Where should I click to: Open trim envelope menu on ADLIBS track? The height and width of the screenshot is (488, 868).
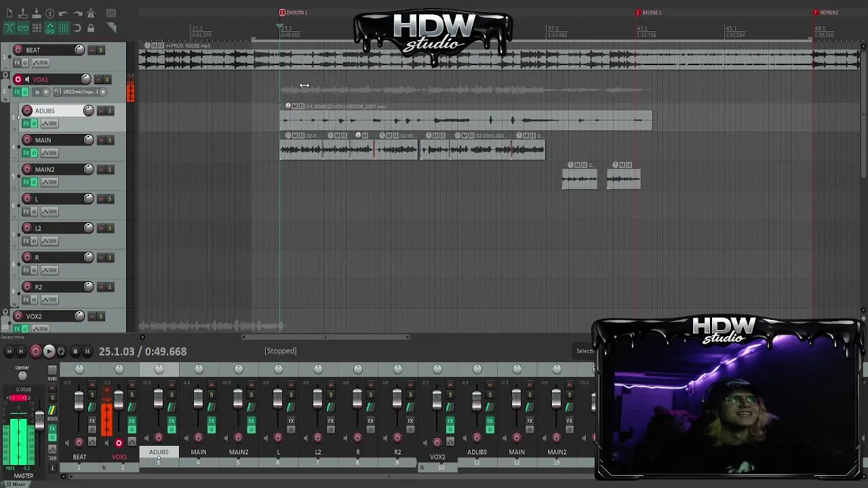pyautogui.click(x=49, y=123)
